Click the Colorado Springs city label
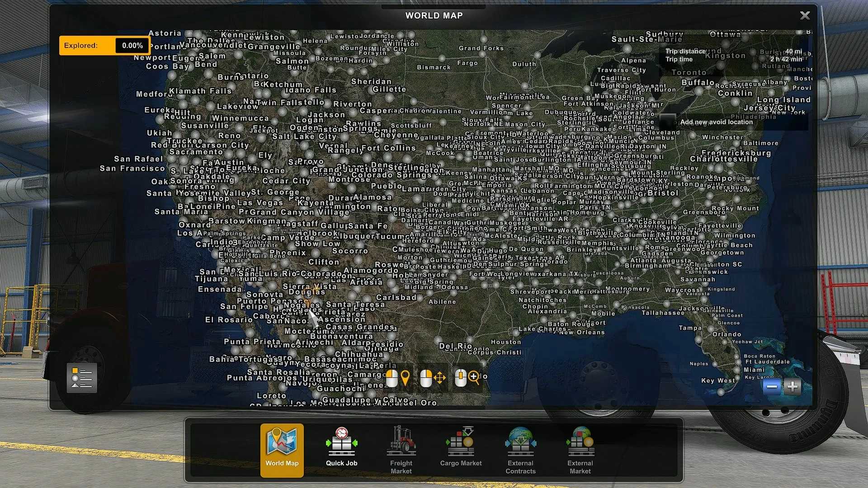 (391, 175)
